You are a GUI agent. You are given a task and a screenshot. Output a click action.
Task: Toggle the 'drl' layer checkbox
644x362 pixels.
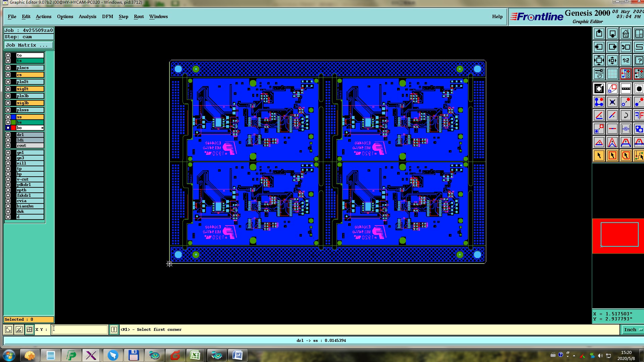8,135
